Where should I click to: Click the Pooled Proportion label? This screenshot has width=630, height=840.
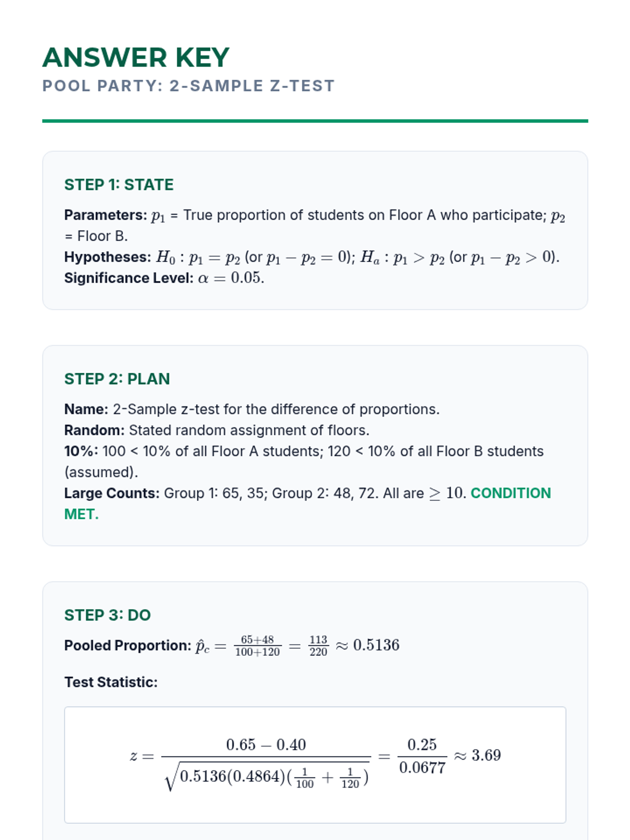128,646
